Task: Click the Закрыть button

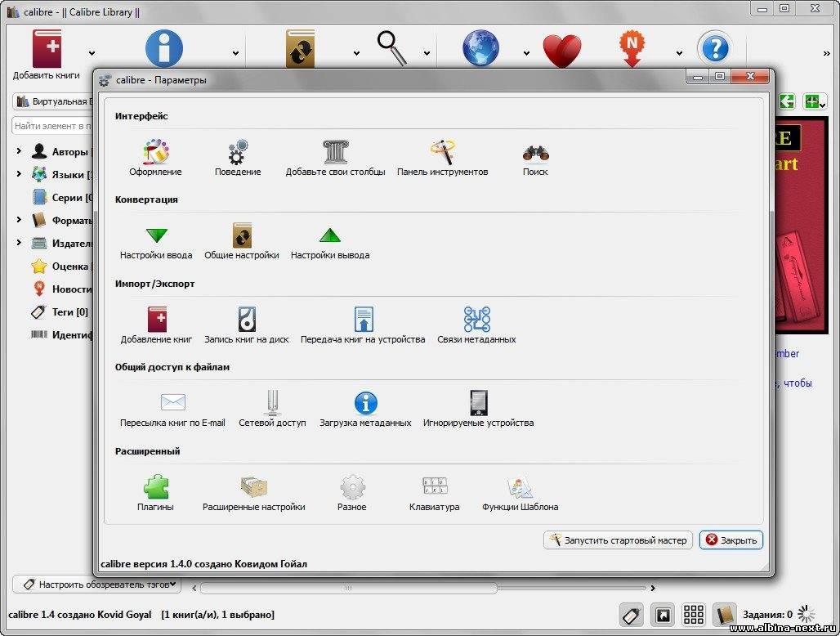Action: [731, 540]
